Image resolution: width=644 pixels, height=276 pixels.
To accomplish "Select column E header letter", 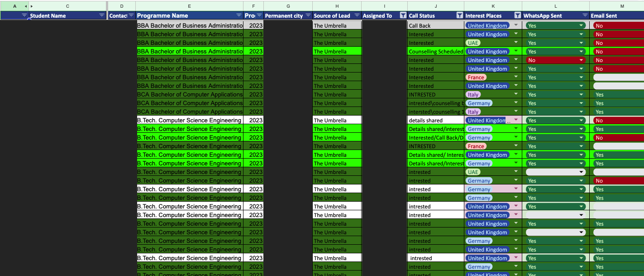I will point(189,6).
